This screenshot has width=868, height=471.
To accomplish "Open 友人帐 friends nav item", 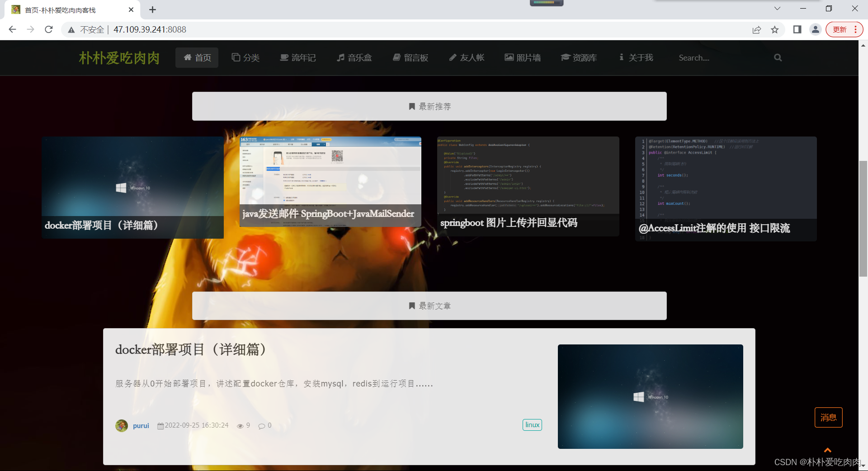I will point(467,57).
